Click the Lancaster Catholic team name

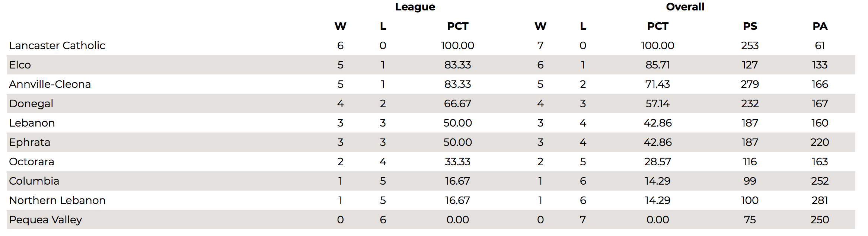point(57,45)
